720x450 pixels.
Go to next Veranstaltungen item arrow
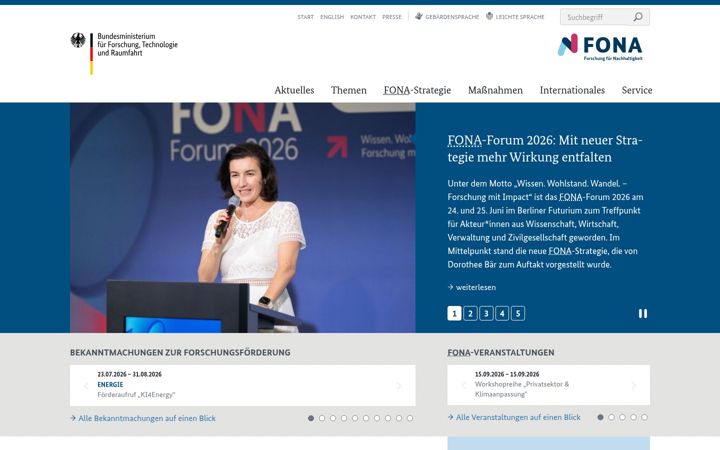[634, 385]
